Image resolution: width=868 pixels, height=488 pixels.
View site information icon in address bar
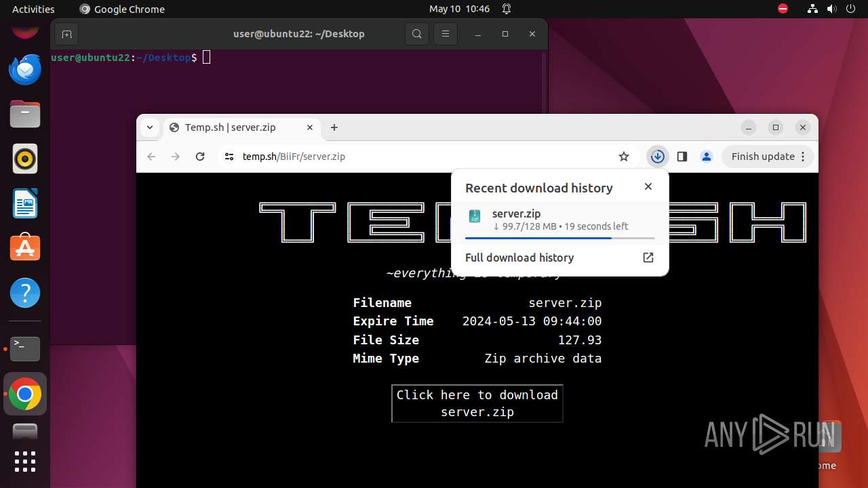coord(229,157)
